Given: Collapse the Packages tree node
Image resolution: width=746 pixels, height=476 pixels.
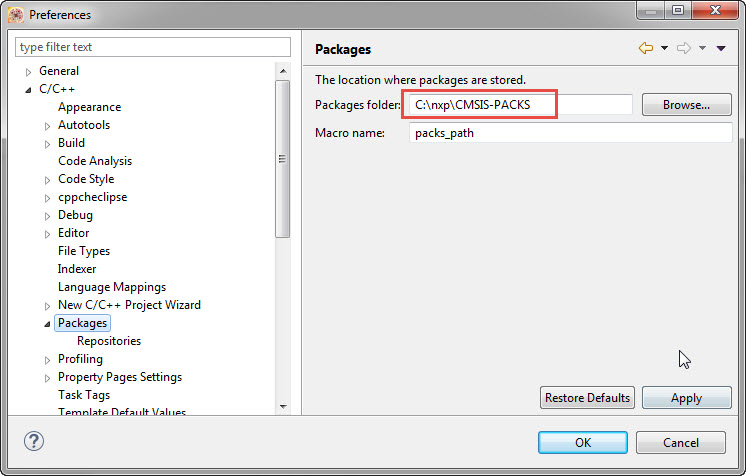Looking at the screenshot, I should [x=47, y=323].
